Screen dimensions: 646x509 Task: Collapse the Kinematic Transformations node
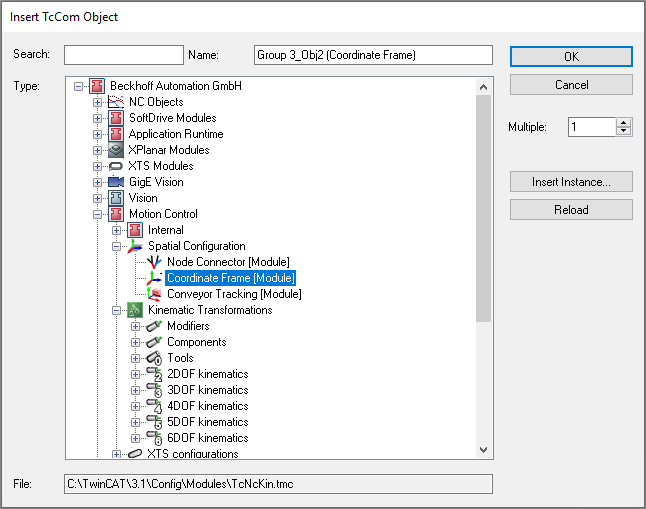[x=116, y=310]
